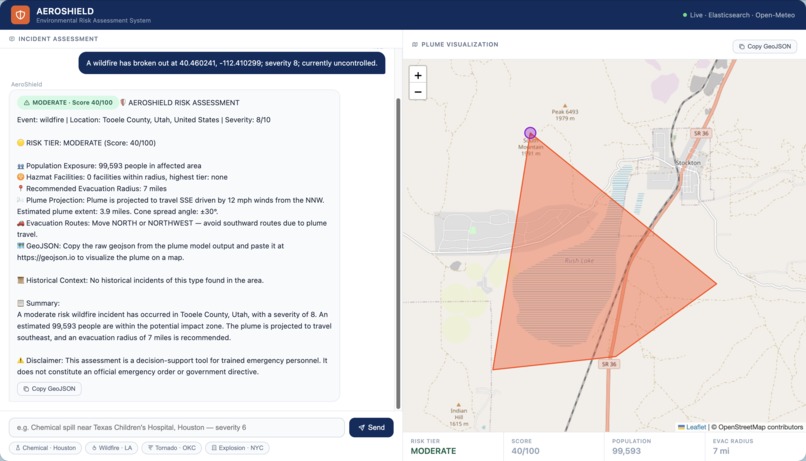Click the green Live status dot
The width and height of the screenshot is (806, 461).
pos(685,15)
